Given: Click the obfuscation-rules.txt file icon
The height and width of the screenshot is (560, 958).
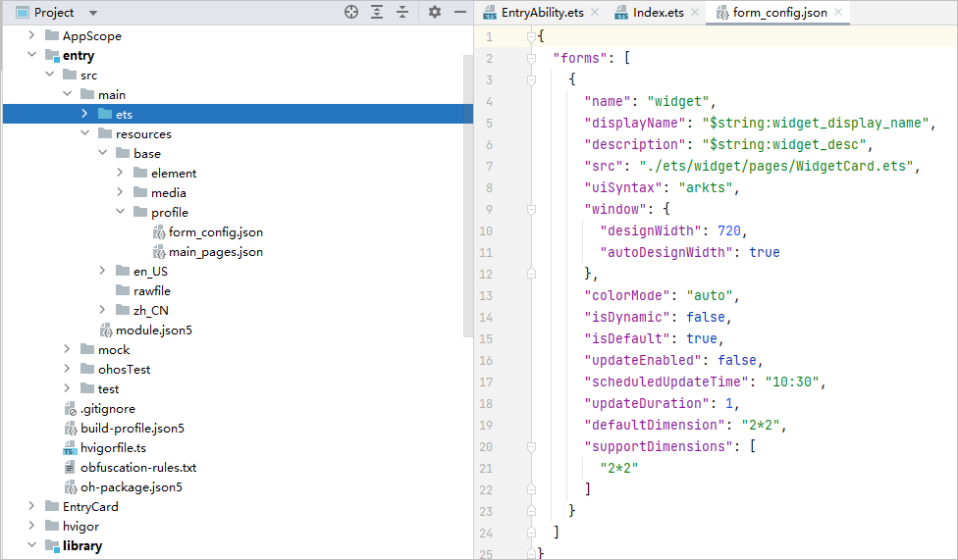Looking at the screenshot, I should (70, 468).
